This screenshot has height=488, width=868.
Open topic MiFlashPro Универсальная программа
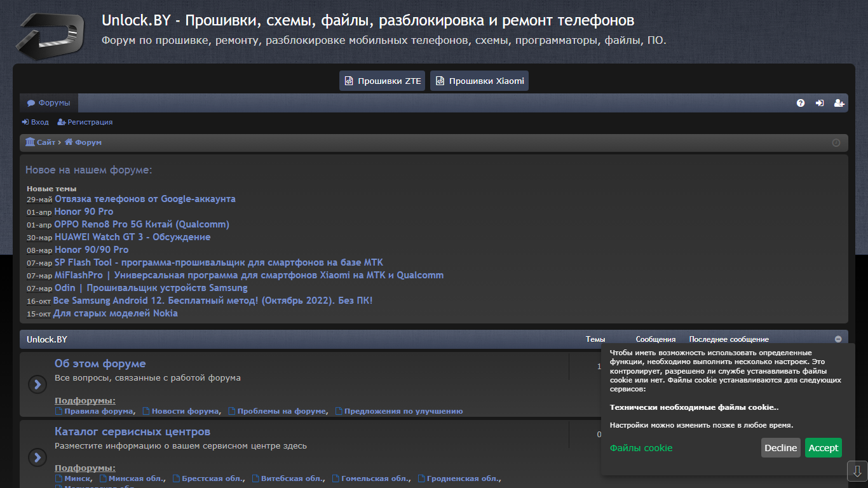click(249, 275)
